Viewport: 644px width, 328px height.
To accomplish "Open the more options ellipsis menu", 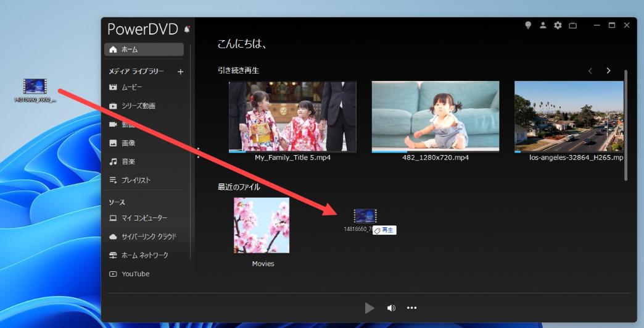I will click(411, 308).
